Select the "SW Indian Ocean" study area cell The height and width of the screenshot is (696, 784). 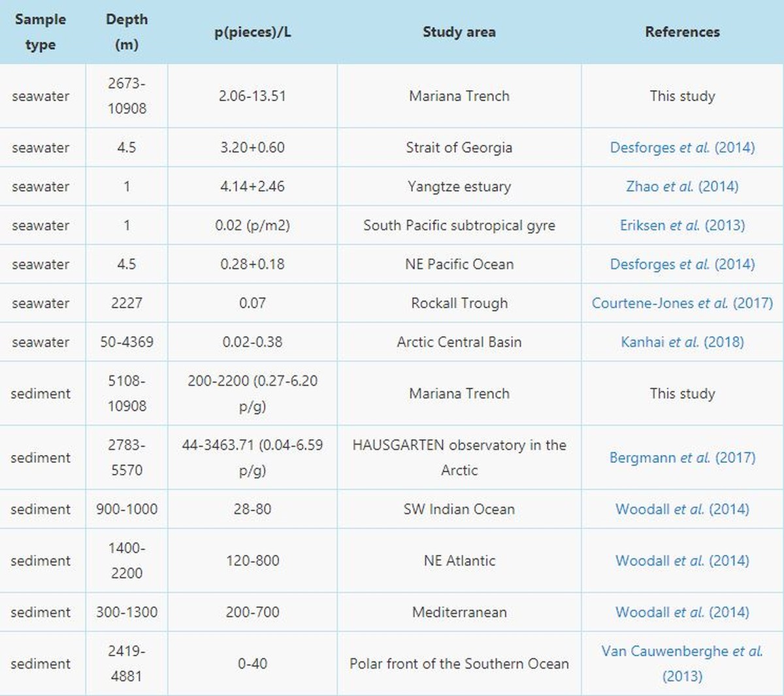coord(459,509)
